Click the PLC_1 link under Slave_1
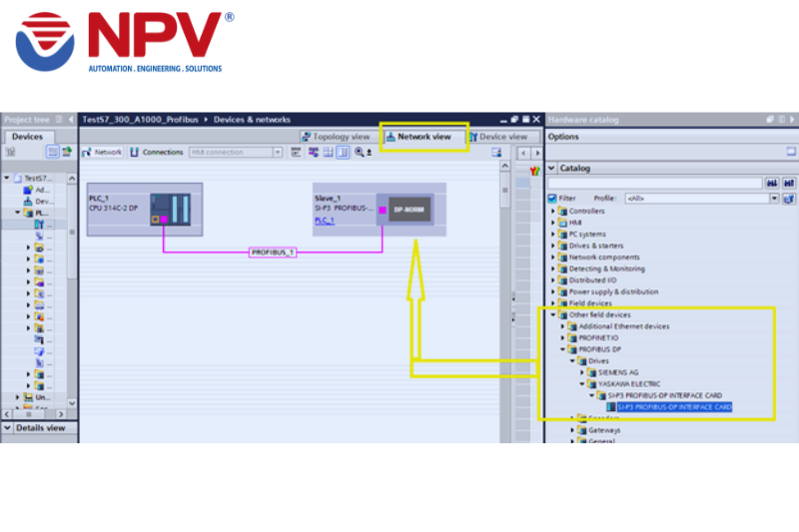 (325, 220)
